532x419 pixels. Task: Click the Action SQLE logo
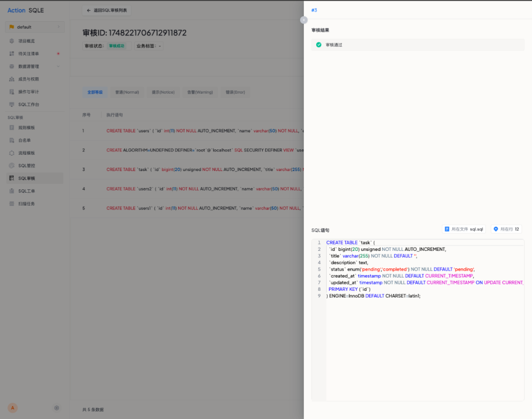point(26,10)
